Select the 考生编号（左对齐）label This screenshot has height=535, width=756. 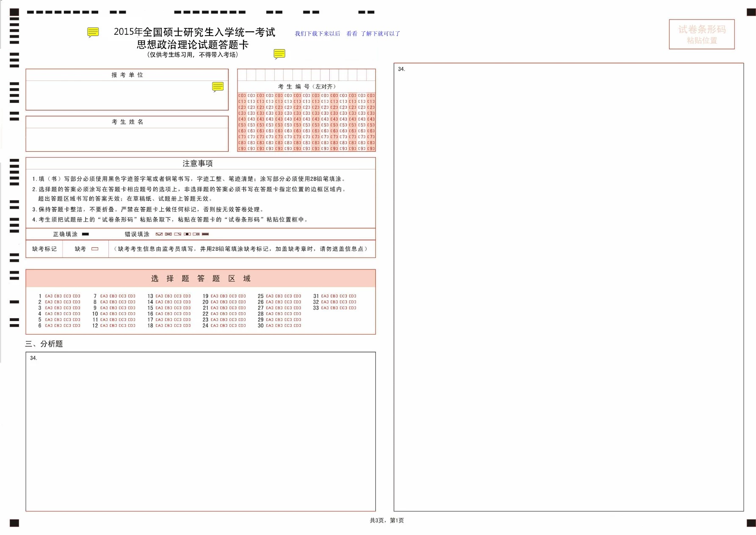[307, 86]
